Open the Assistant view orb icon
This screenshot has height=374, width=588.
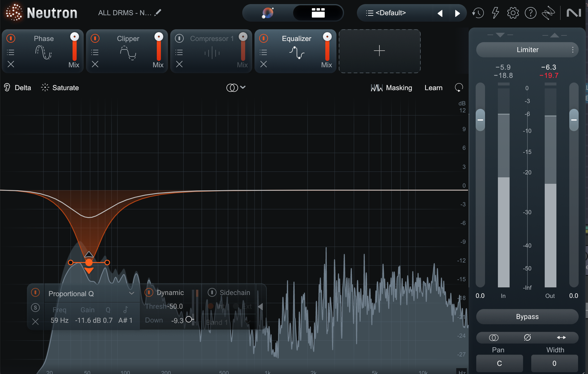[x=268, y=13]
